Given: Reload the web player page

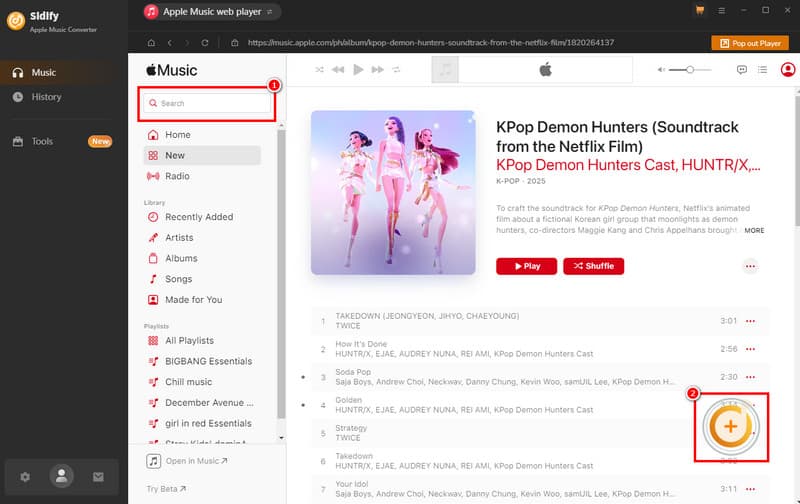Looking at the screenshot, I should (205, 43).
